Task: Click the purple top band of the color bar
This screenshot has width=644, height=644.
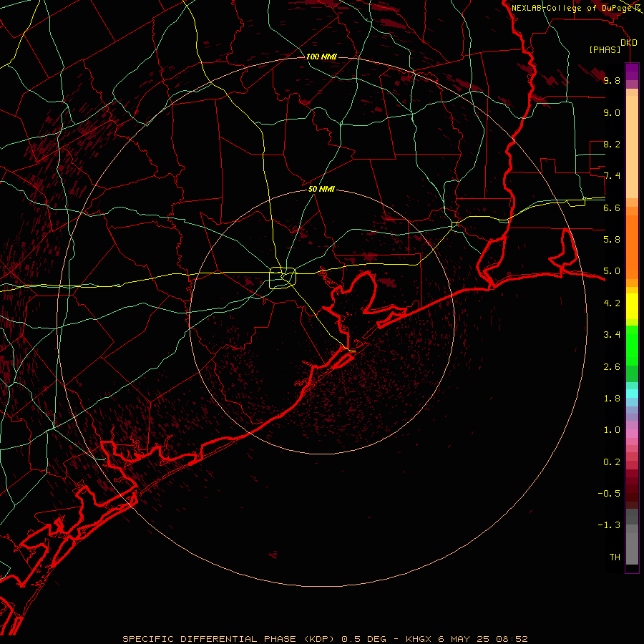Action: point(632,72)
